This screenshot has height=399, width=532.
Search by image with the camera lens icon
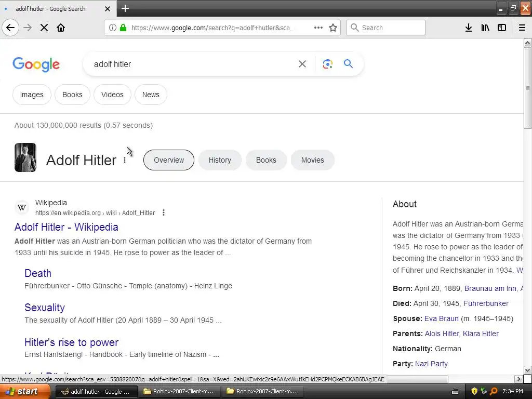[327, 64]
